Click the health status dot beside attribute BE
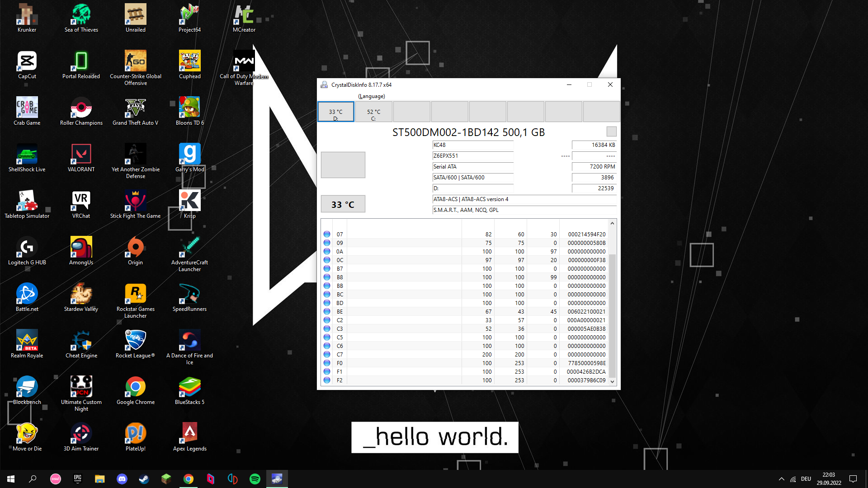Image resolution: width=868 pixels, height=488 pixels. 326,311
